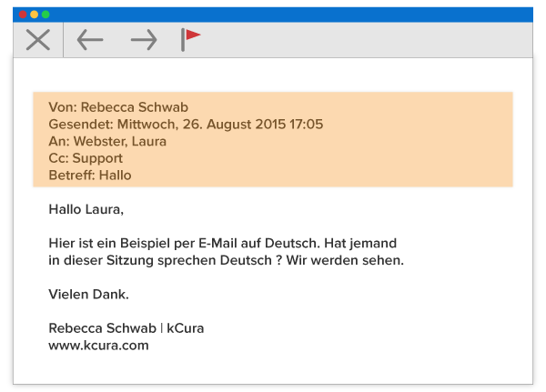Viewport: 546px width, 392px height.
Task: Click the 'Cc: Support' line
Action: click(x=86, y=158)
